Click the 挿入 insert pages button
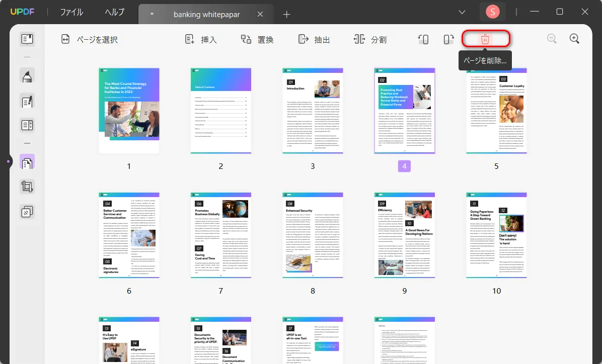 tap(201, 40)
